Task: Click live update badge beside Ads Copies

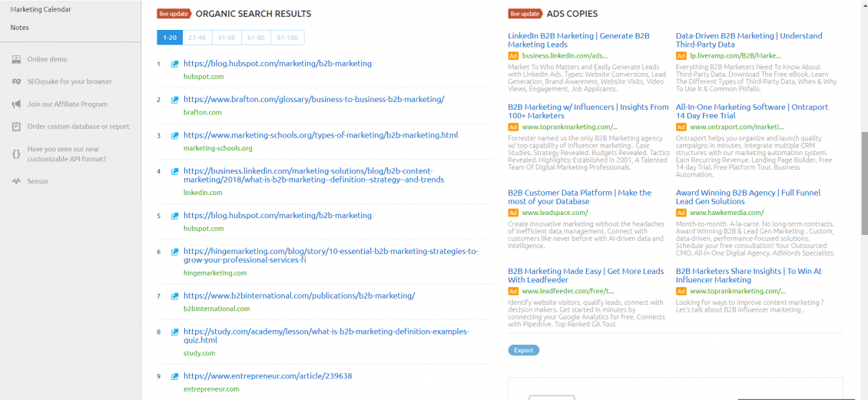Action: tap(525, 14)
